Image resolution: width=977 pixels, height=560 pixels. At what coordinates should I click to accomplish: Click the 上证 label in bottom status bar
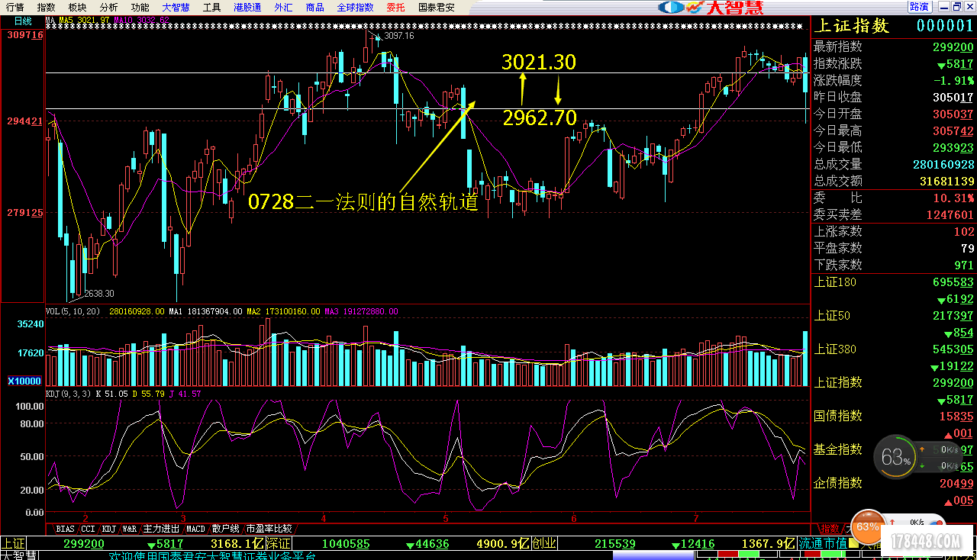pos(13,543)
